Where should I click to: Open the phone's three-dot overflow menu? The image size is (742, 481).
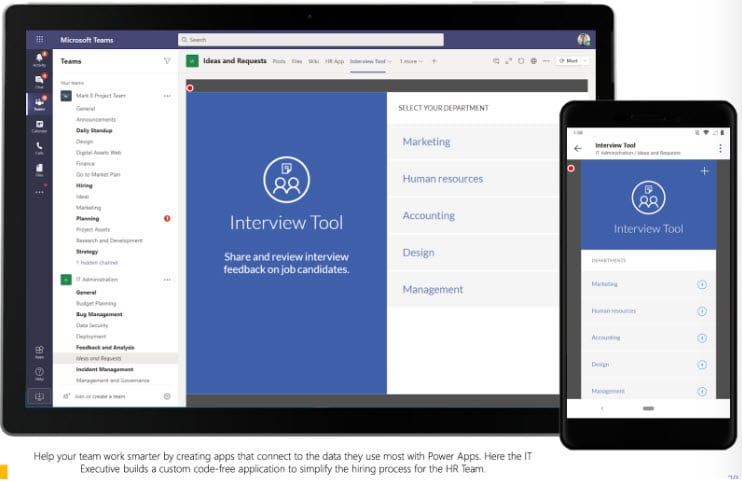[720, 149]
